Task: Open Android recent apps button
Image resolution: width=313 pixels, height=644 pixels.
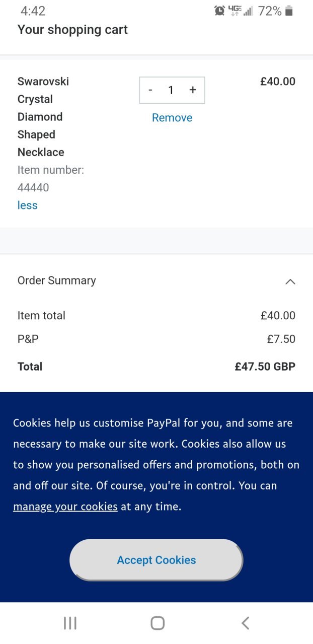Action: pos(70,623)
